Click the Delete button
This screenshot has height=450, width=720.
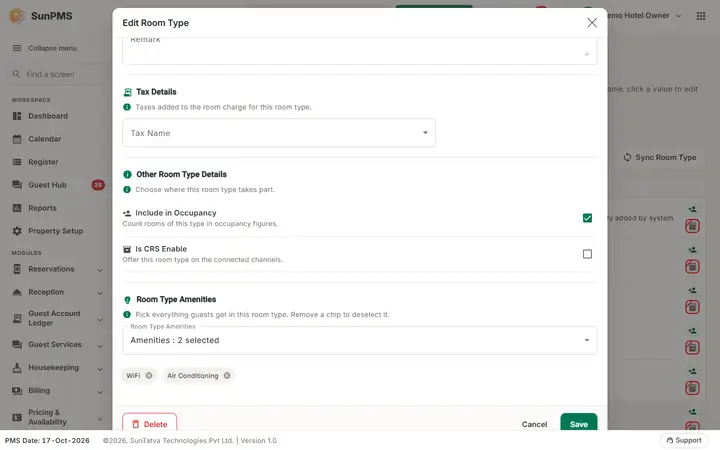click(x=149, y=423)
